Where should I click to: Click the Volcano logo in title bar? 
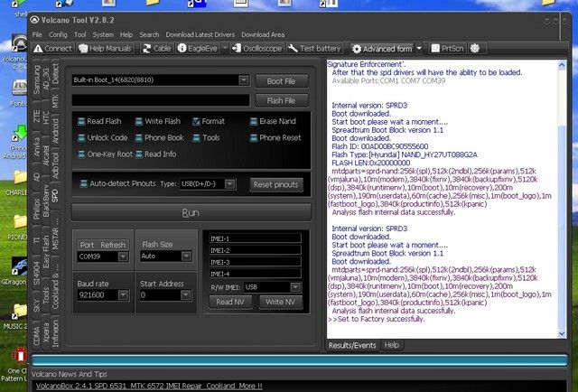point(34,20)
